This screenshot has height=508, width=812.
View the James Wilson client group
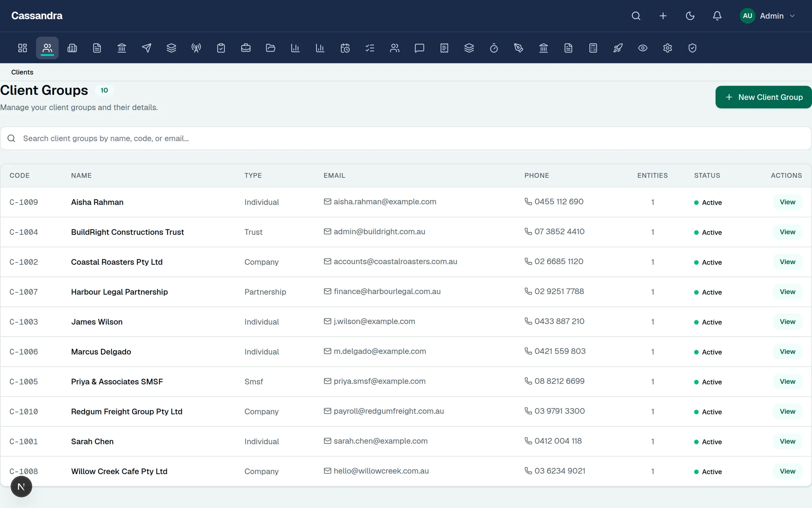[788, 322]
